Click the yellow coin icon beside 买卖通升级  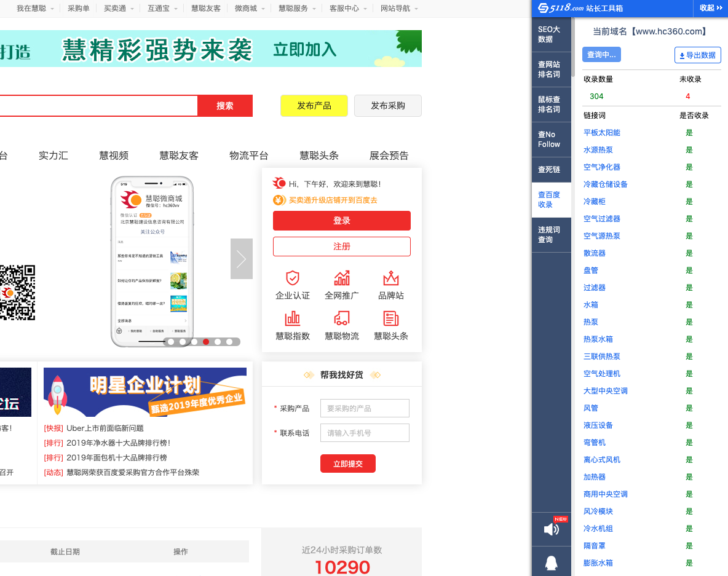pyautogui.click(x=279, y=200)
